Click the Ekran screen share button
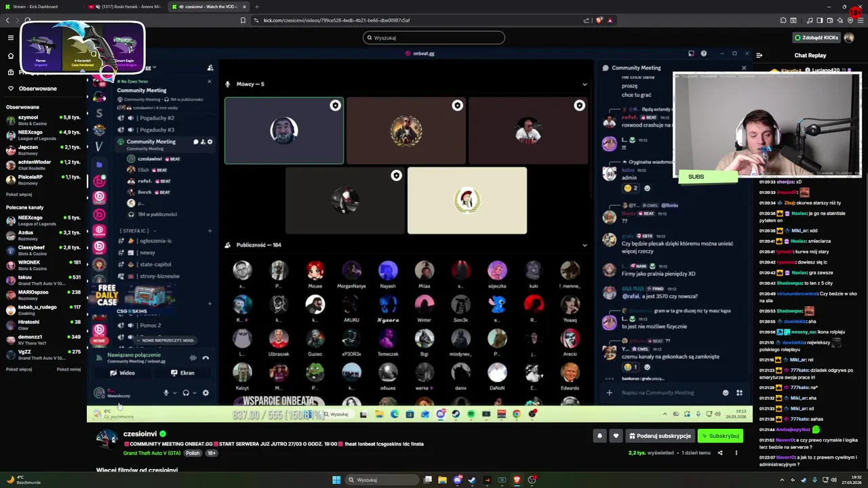The height and width of the screenshot is (488, 868). [183, 373]
